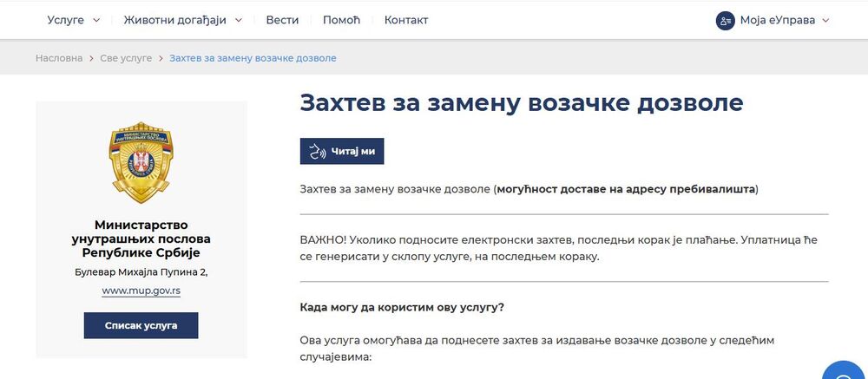The height and width of the screenshot is (379, 868).
Task: Expand the Моја еУправа dropdown arrow
Action: click(825, 21)
